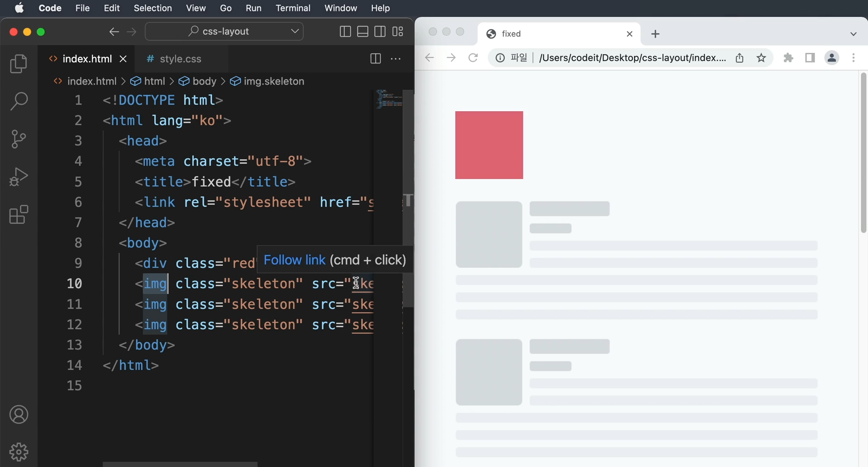Open the Run and Debug view
868x467 pixels.
(19, 177)
